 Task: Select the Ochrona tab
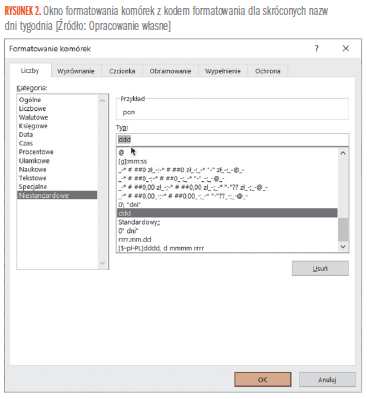268,71
